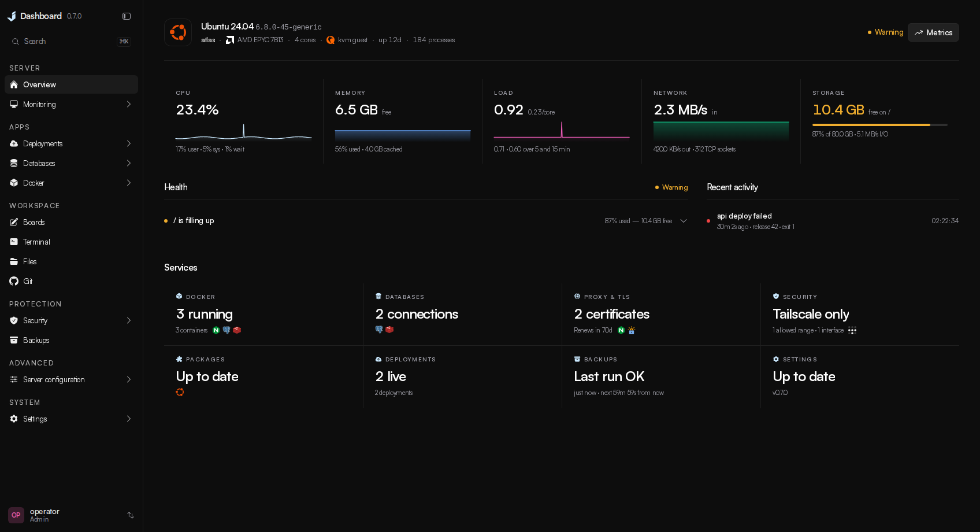
Task: Click the Network traffic graph
Action: point(721,131)
